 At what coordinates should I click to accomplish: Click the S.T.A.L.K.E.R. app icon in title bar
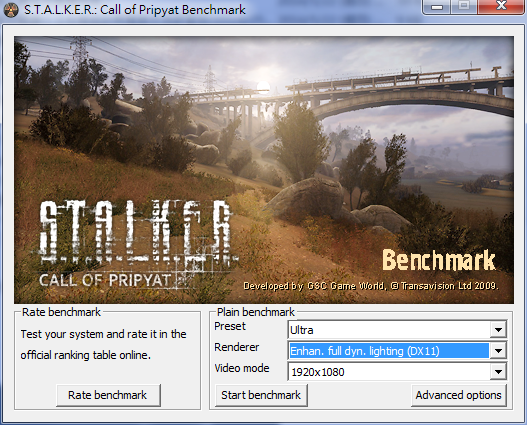(11, 10)
